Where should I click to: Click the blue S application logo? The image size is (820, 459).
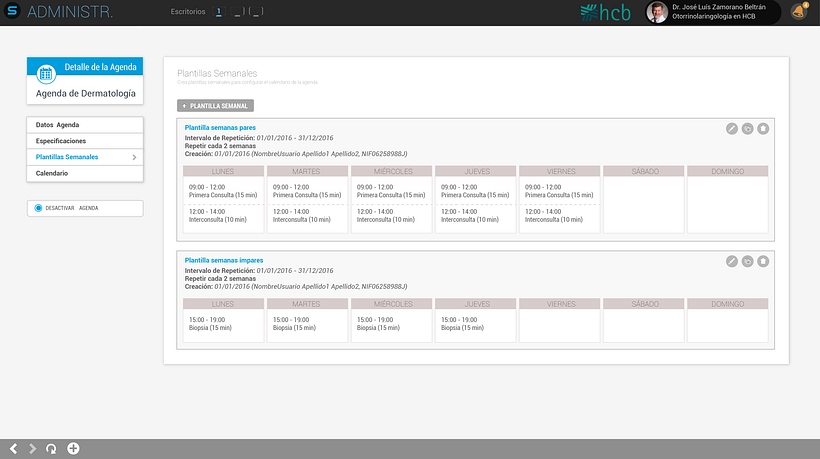click(x=12, y=11)
